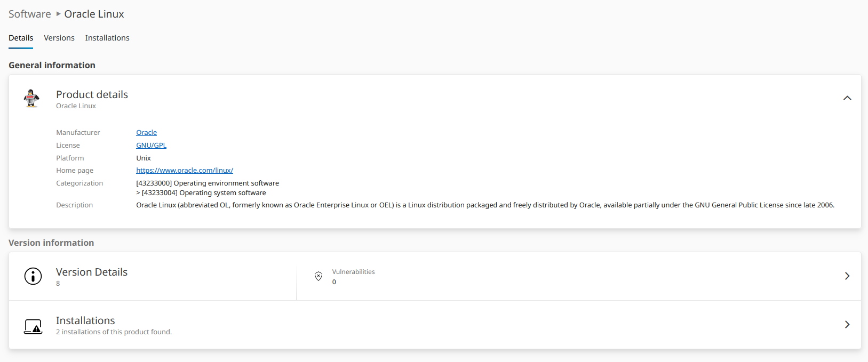Click the 2 installations found text
The width and height of the screenshot is (868, 362).
(114, 332)
